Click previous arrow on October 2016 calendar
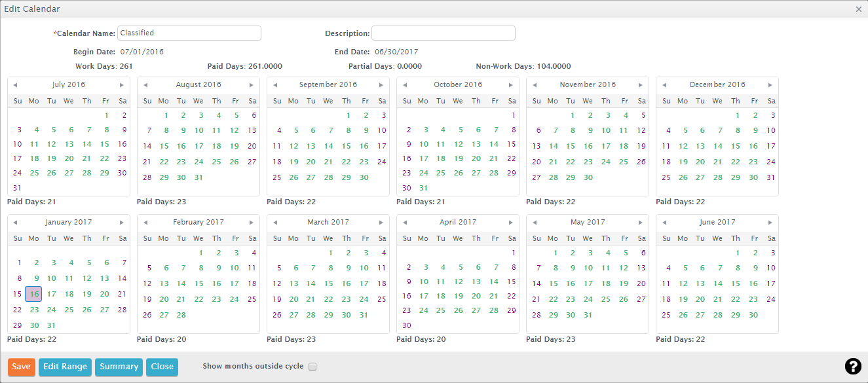 tap(404, 85)
